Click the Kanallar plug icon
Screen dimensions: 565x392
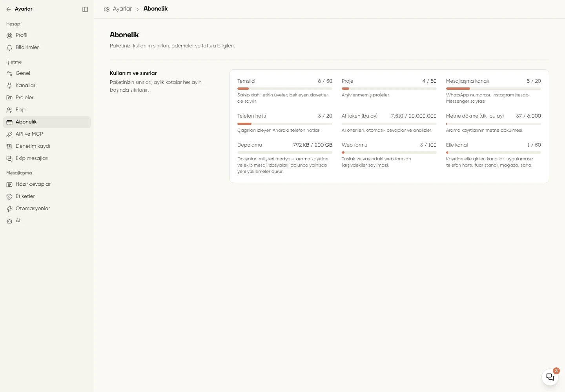9,85
